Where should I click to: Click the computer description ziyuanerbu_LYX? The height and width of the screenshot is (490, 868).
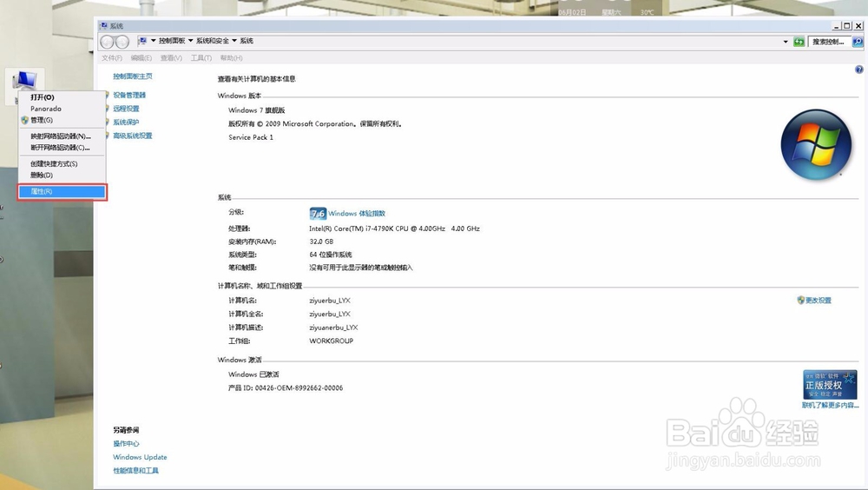tap(333, 328)
